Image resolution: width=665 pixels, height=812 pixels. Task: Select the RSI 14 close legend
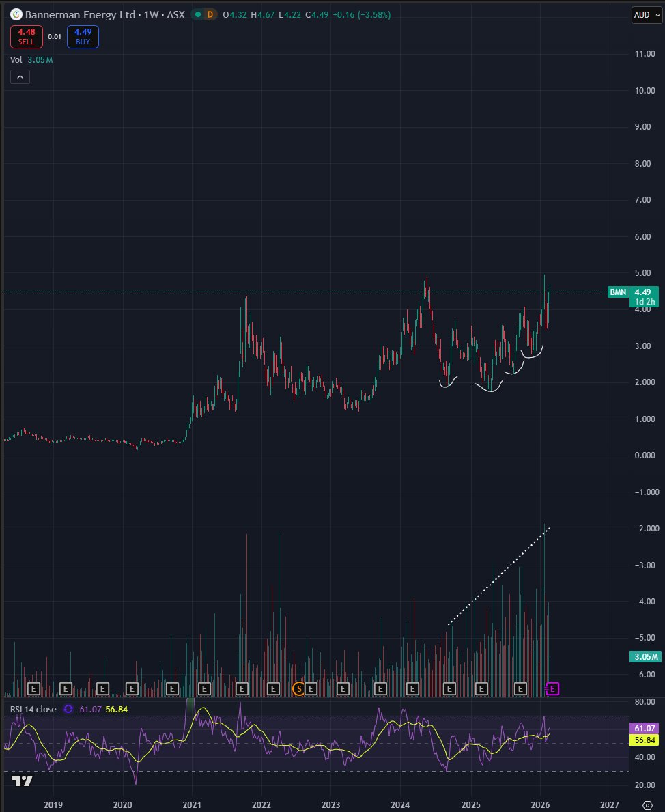pos(33,710)
